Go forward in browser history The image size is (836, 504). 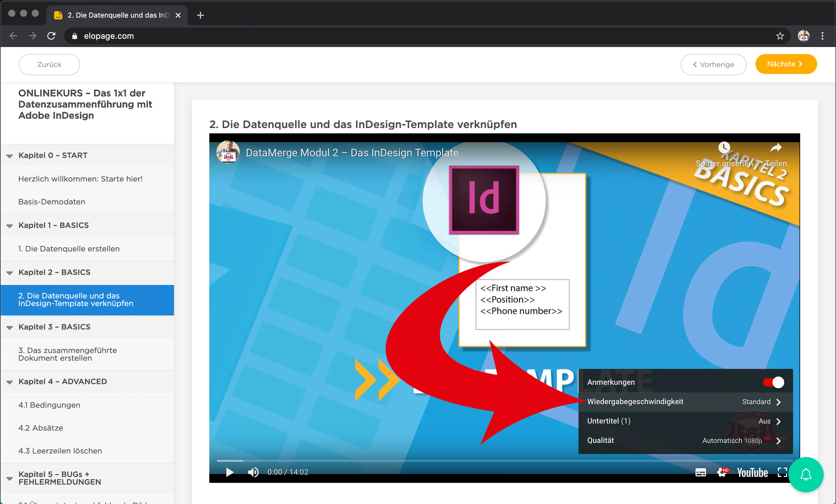tap(32, 36)
